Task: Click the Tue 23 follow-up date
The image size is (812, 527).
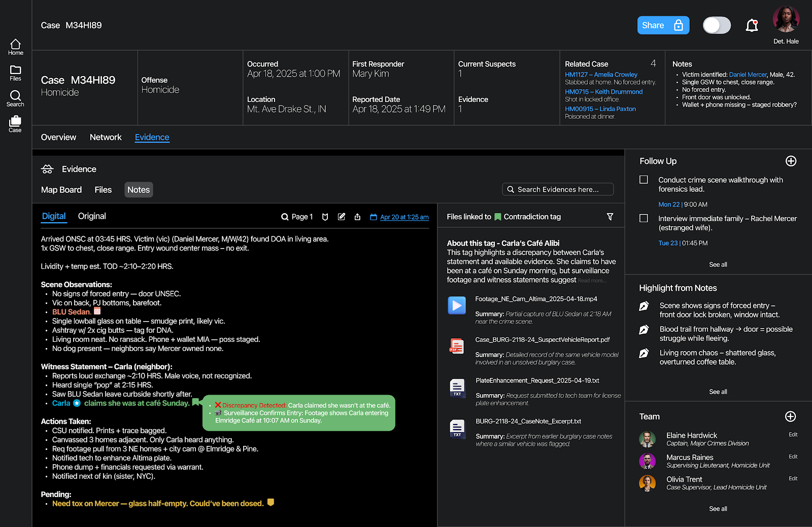Action: [x=668, y=243]
